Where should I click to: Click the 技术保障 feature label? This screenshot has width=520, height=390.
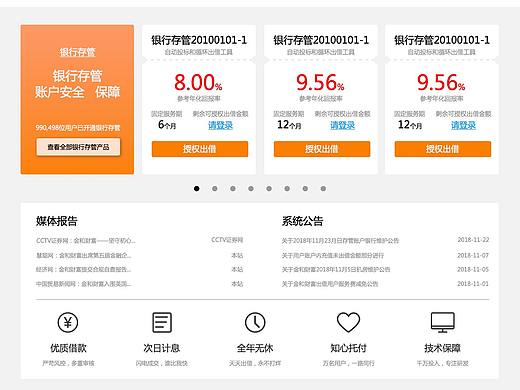click(442, 348)
